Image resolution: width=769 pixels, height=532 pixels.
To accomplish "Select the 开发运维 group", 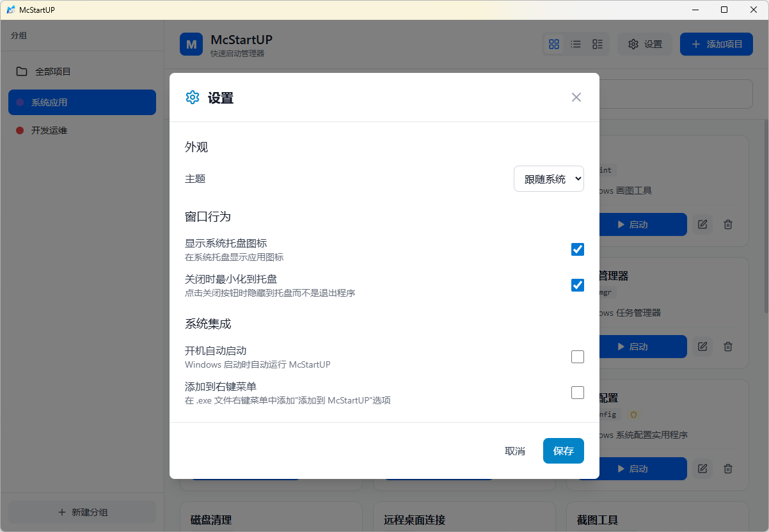I will point(82,130).
